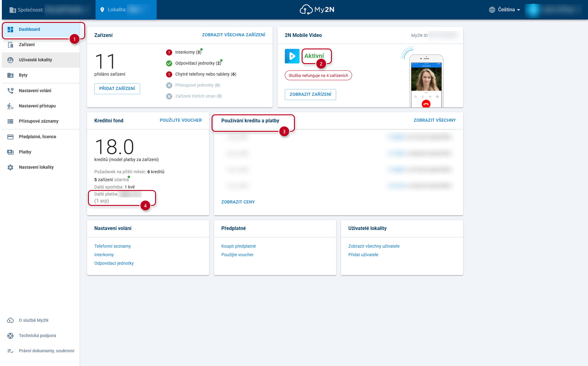
Task: Click the red hang-up button on phone image
Action: pos(426,104)
